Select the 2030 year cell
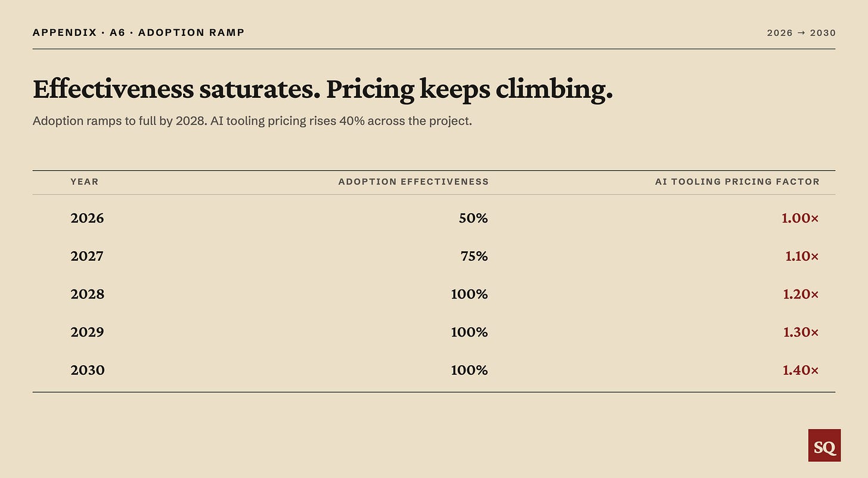 click(88, 371)
